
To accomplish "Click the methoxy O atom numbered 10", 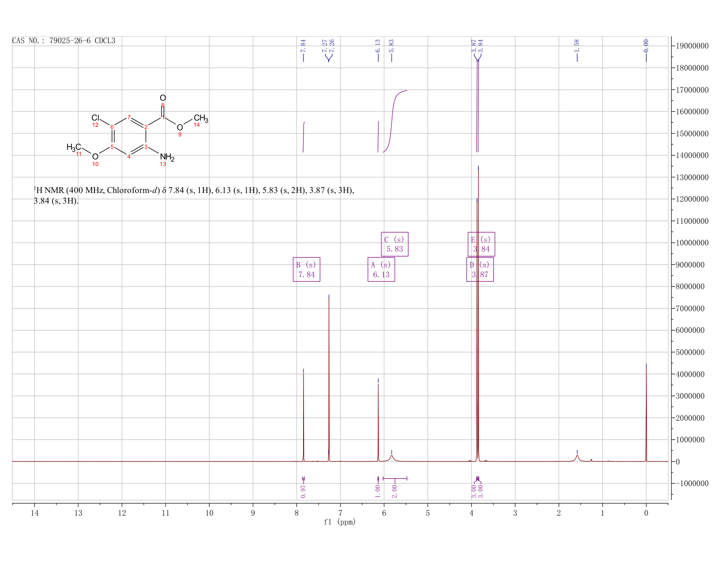I will click(95, 157).
